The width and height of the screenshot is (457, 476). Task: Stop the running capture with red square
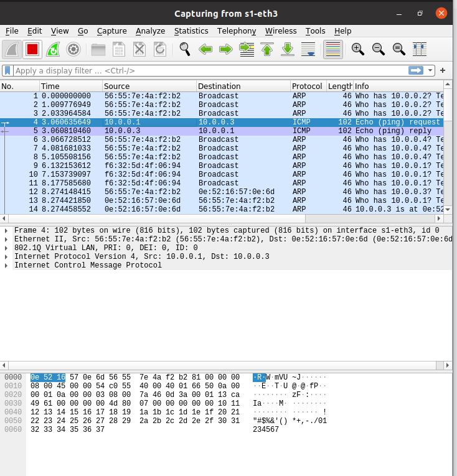(32, 49)
